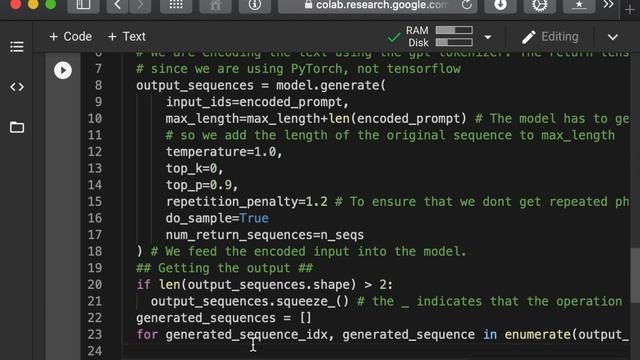Open the table of contents sidebar icon
Viewport: 640px width, 360px height.
pos(17,47)
